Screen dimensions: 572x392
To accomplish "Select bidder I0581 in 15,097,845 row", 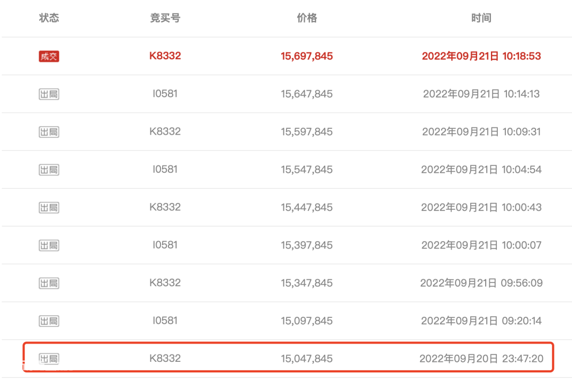I will 165,321.
